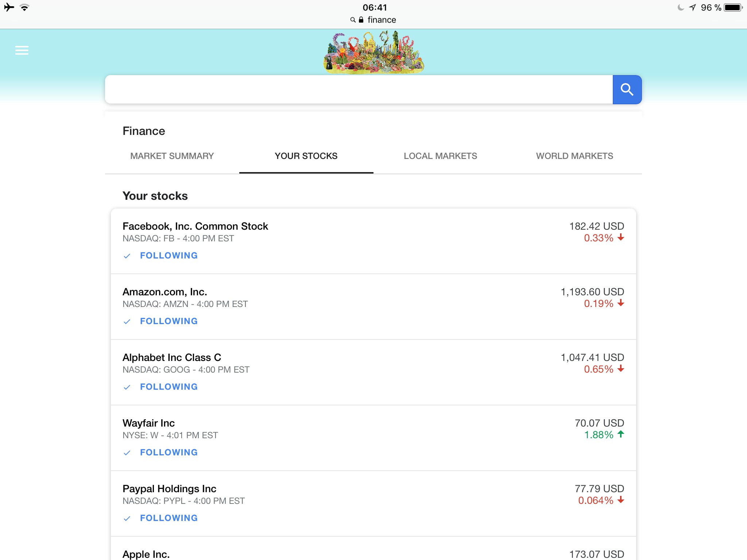Click Alphabet's 1,047.41 USD price
Screen dimensions: 747x560
(592, 358)
